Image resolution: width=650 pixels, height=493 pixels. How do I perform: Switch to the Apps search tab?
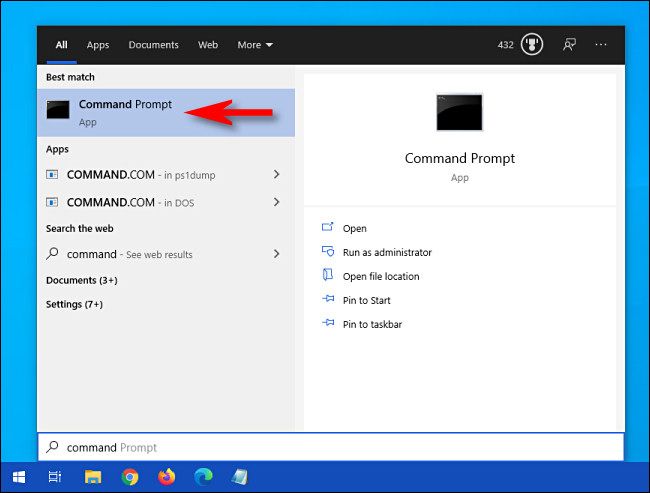click(98, 45)
